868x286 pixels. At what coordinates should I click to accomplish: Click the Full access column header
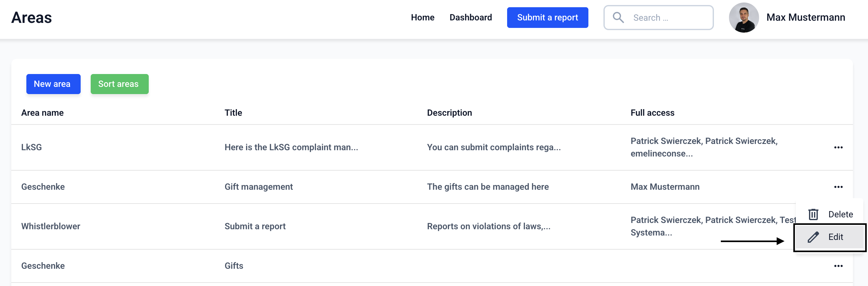pos(652,113)
